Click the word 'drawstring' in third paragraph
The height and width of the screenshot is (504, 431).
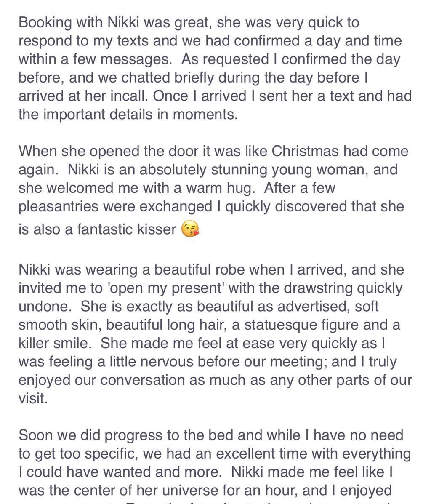point(314,288)
